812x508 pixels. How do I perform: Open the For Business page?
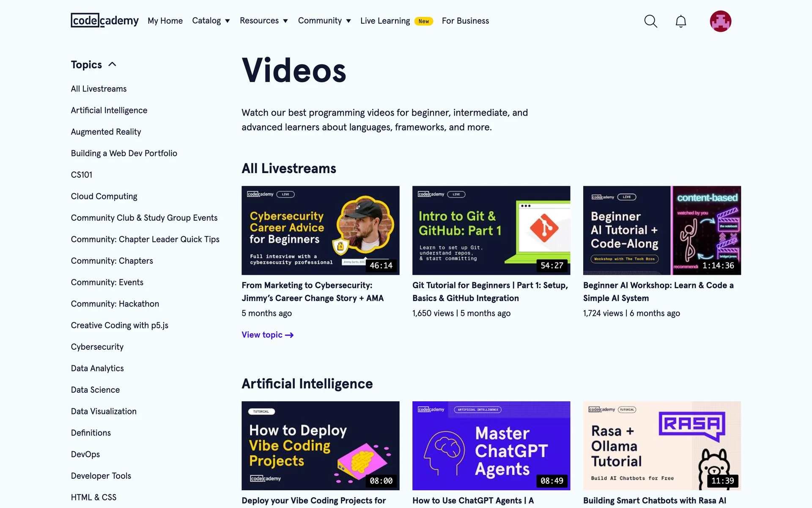tap(465, 21)
